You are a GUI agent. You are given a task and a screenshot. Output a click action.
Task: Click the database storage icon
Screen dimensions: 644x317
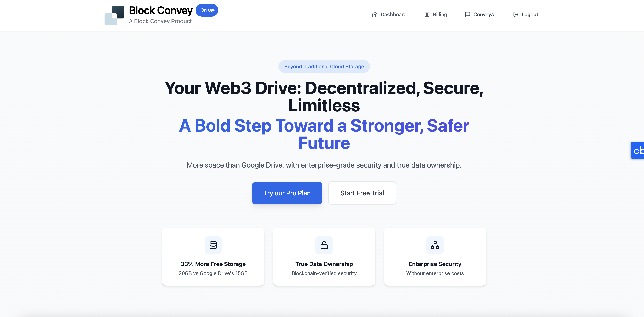coord(213,245)
